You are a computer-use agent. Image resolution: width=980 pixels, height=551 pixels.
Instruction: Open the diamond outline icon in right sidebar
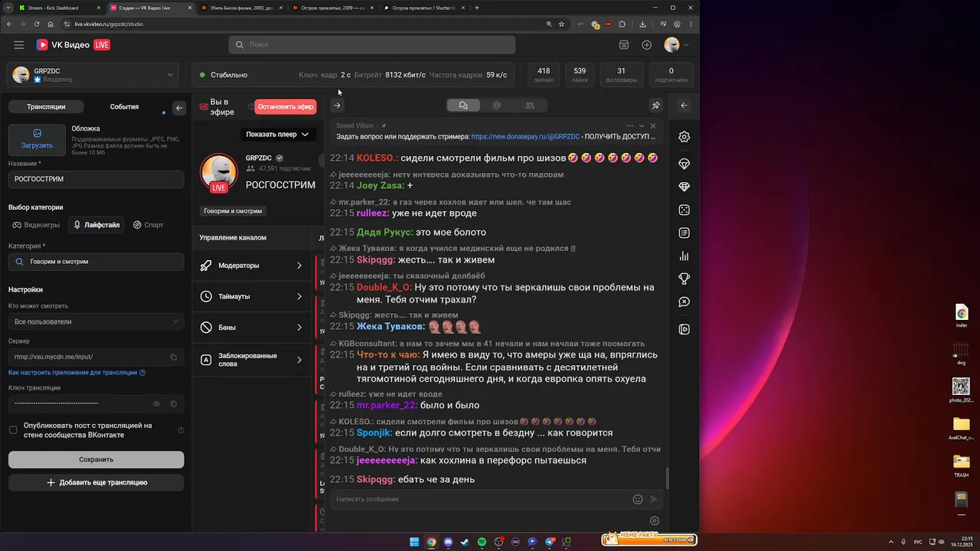[684, 165]
